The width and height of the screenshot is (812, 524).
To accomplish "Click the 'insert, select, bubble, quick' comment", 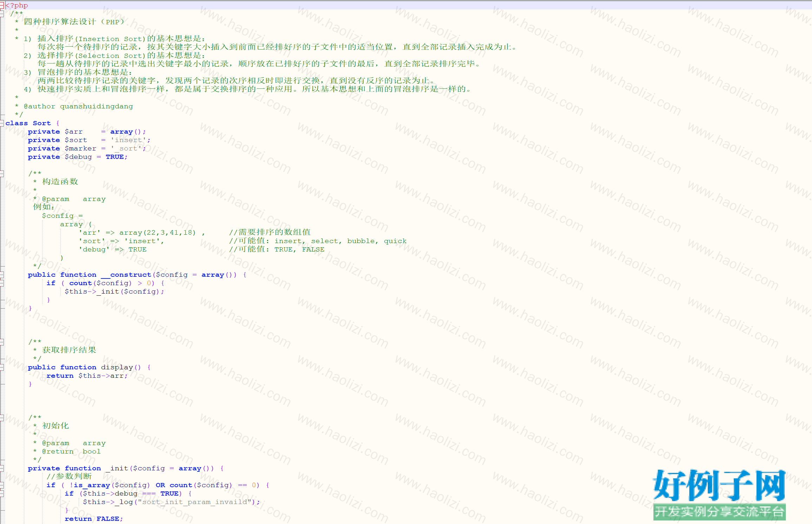I will point(340,241).
